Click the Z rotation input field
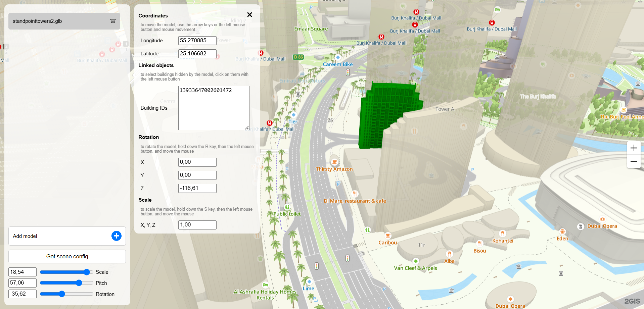Image resolution: width=644 pixels, height=309 pixels. pyautogui.click(x=197, y=188)
